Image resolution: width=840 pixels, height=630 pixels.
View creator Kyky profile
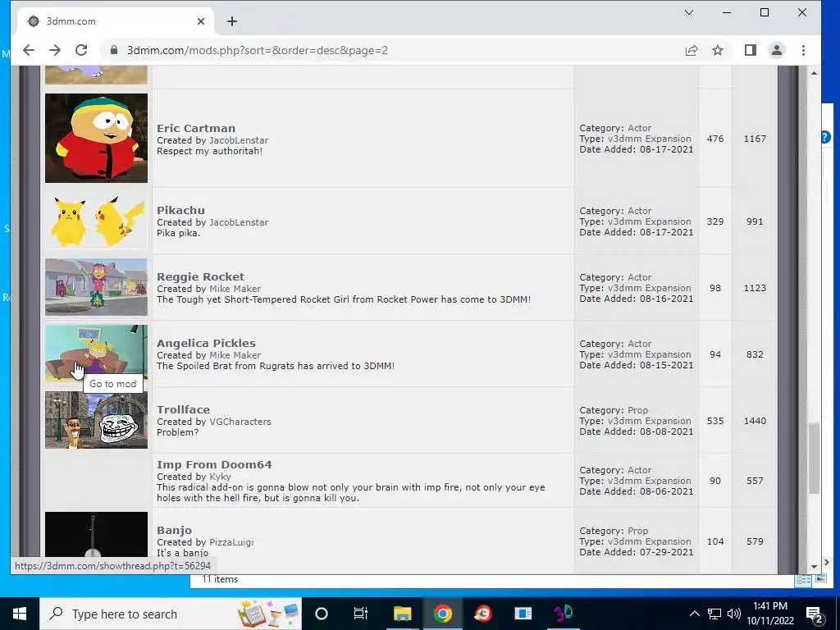point(220,477)
